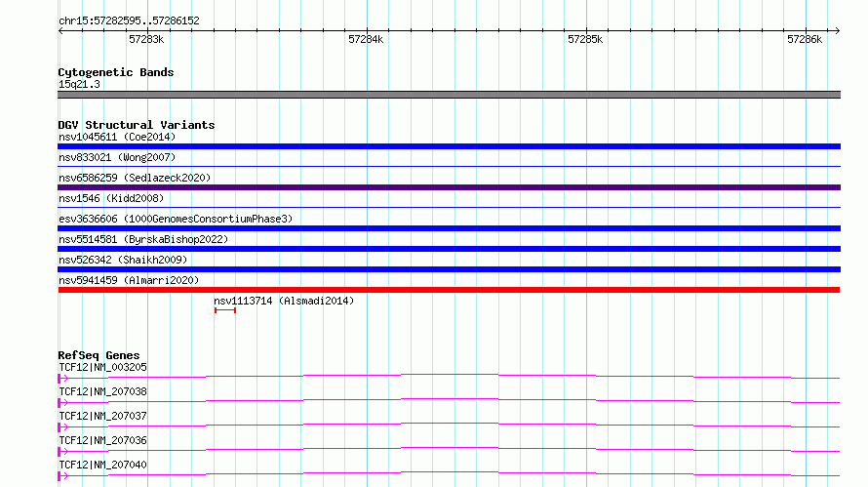Screen dimensions: 868x487
Task: Open transcript label TCF12|NM_207040
Action: coord(103,465)
